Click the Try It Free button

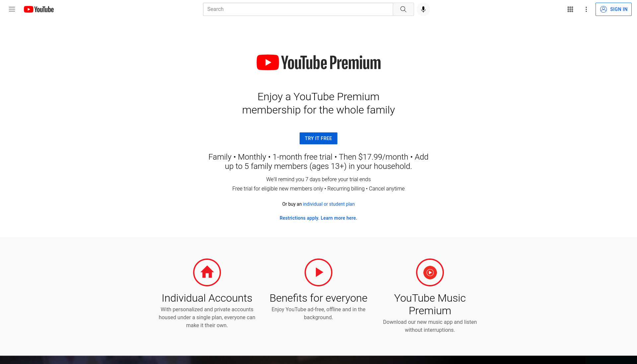click(x=318, y=138)
